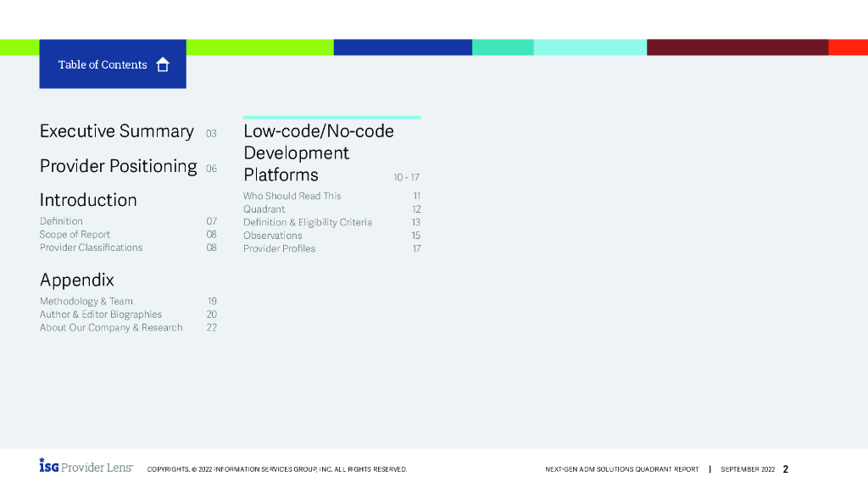Open the Introduction heading
The height and width of the screenshot is (488, 868).
pos(88,201)
